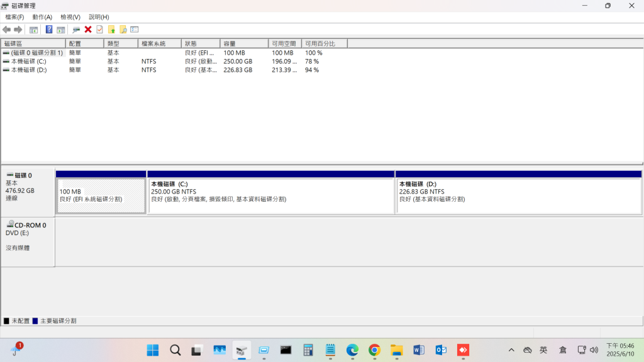The image size is (644, 362).
Task: Expand the system tray hidden icons chevron
Action: pyautogui.click(x=511, y=350)
